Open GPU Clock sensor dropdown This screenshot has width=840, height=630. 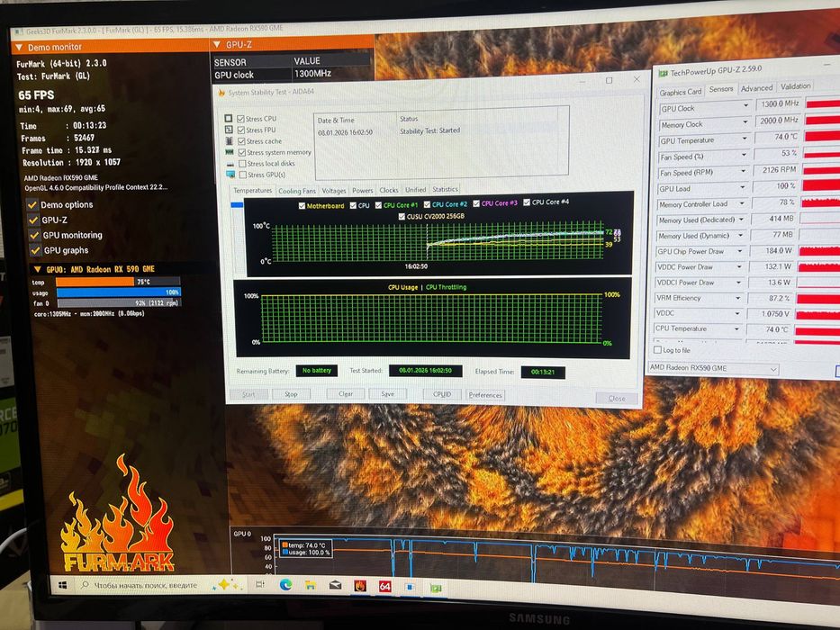(745, 105)
